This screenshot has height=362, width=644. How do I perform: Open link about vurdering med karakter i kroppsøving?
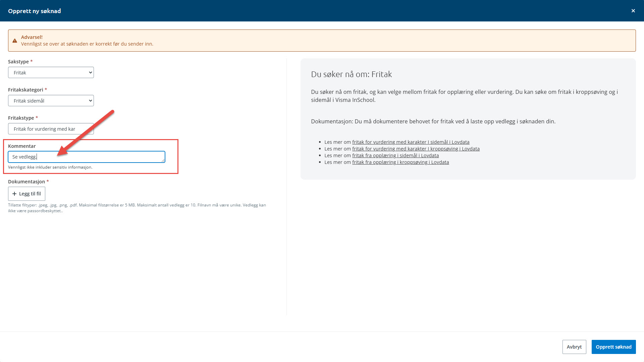[416, 149]
